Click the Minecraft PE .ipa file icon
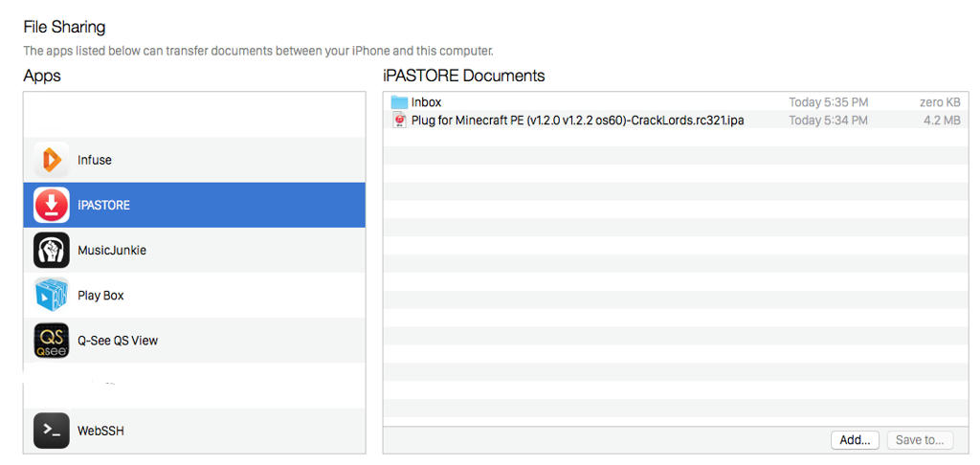This screenshot has height=465, width=980. click(x=399, y=121)
